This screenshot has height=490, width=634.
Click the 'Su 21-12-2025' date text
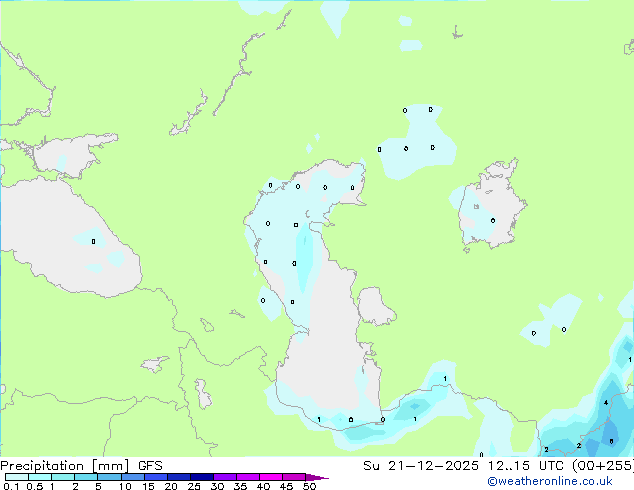coord(421,466)
